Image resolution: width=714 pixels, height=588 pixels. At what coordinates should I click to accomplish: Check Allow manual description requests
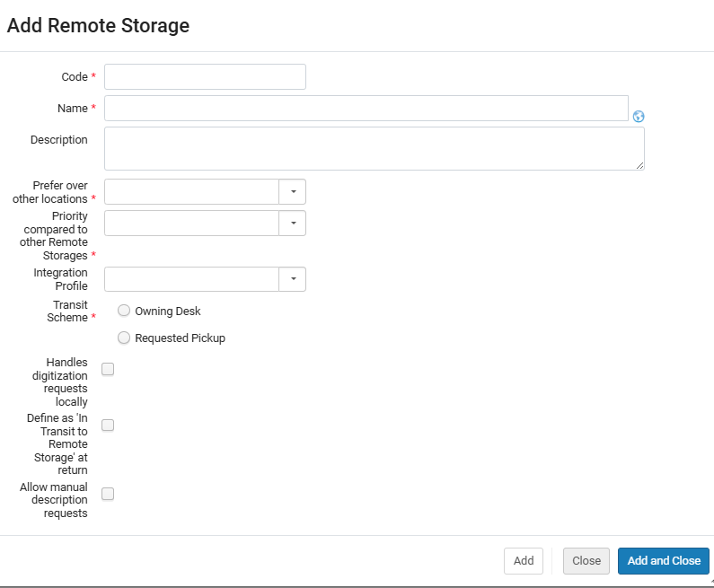tap(108, 494)
